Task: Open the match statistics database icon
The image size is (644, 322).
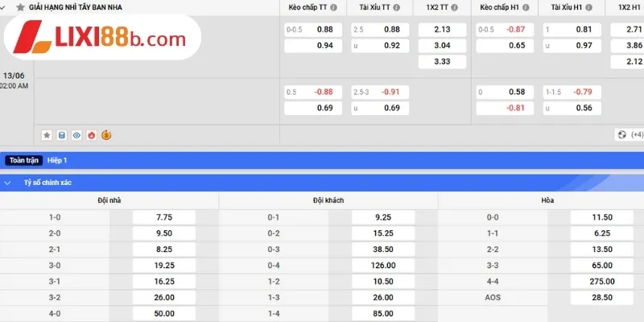Action: [x=62, y=135]
